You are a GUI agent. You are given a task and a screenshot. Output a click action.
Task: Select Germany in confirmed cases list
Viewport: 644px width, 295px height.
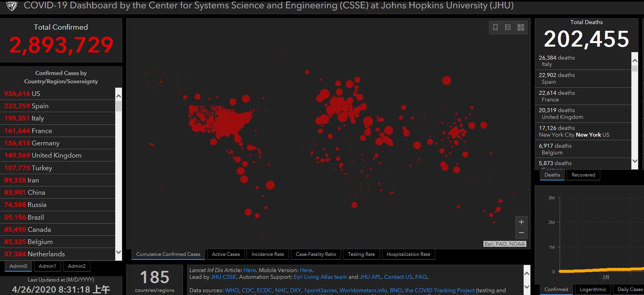click(58, 143)
